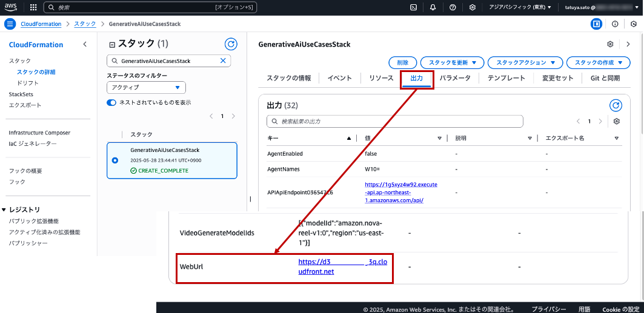Expand the create stack dropdown
This screenshot has height=313, width=644.
pyautogui.click(x=598, y=63)
